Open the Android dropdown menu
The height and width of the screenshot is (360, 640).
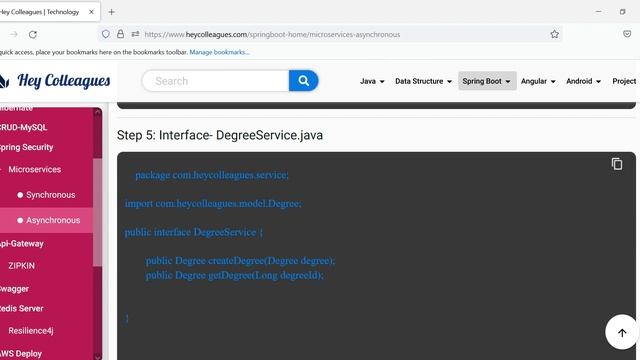[x=583, y=81]
